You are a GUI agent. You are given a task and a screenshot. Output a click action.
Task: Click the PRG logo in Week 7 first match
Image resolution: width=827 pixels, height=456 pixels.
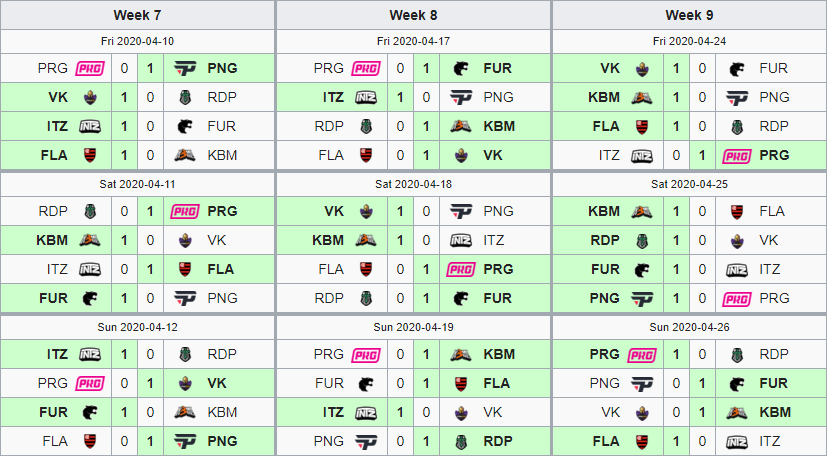90,69
